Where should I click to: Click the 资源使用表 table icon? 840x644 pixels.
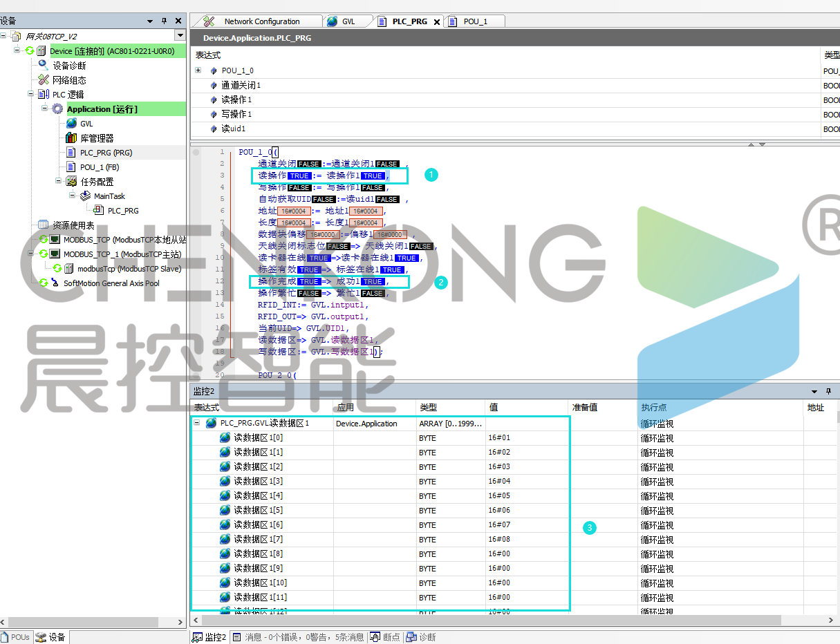[x=44, y=225]
